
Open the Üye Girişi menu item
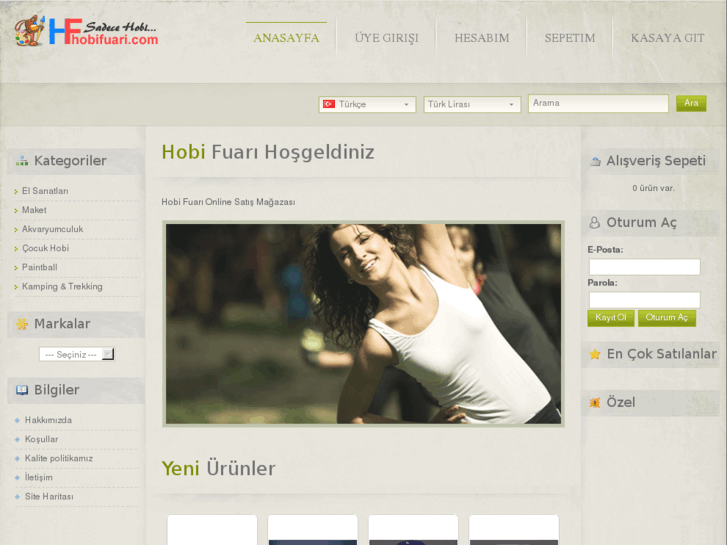(x=387, y=38)
